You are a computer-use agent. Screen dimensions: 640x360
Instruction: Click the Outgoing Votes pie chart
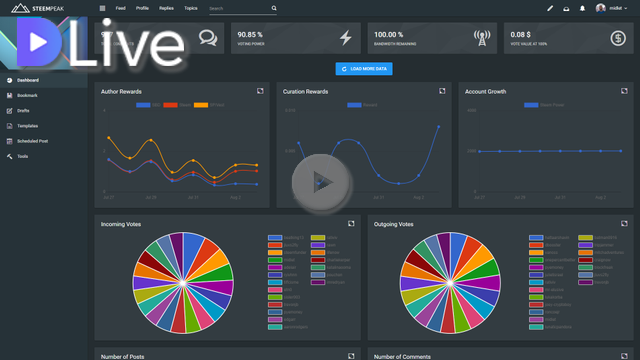pos(450,283)
